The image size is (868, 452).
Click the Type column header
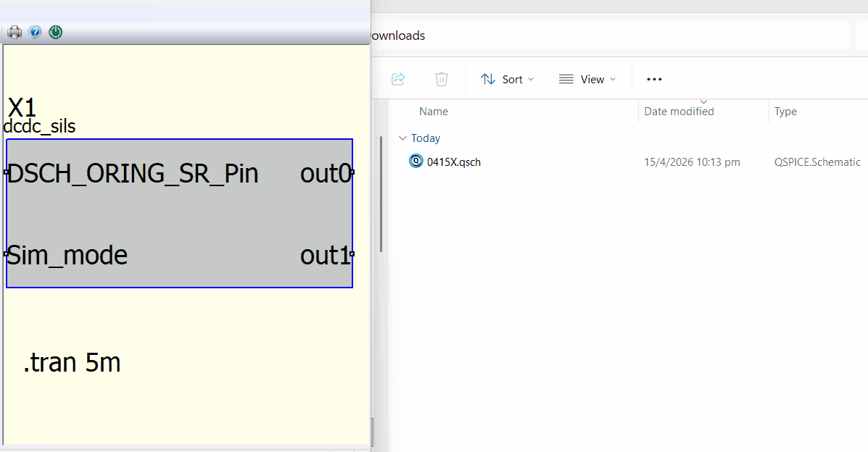click(785, 112)
